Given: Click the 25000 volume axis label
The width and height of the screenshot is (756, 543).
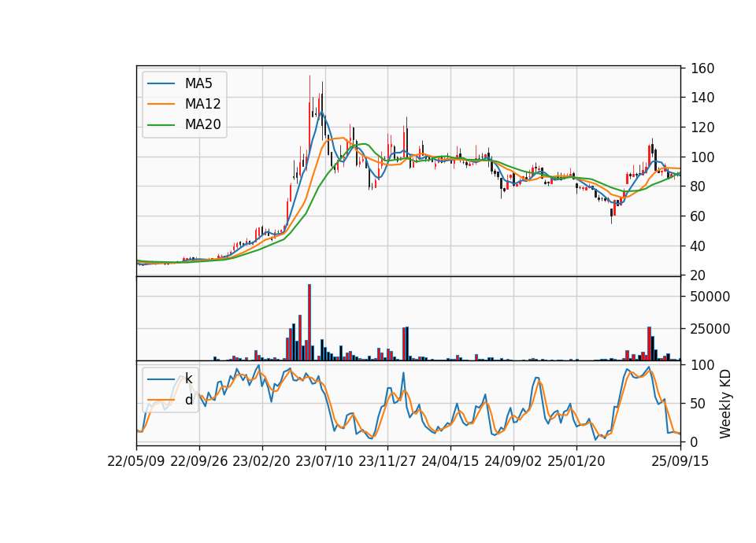Looking at the screenshot, I should [710, 329].
